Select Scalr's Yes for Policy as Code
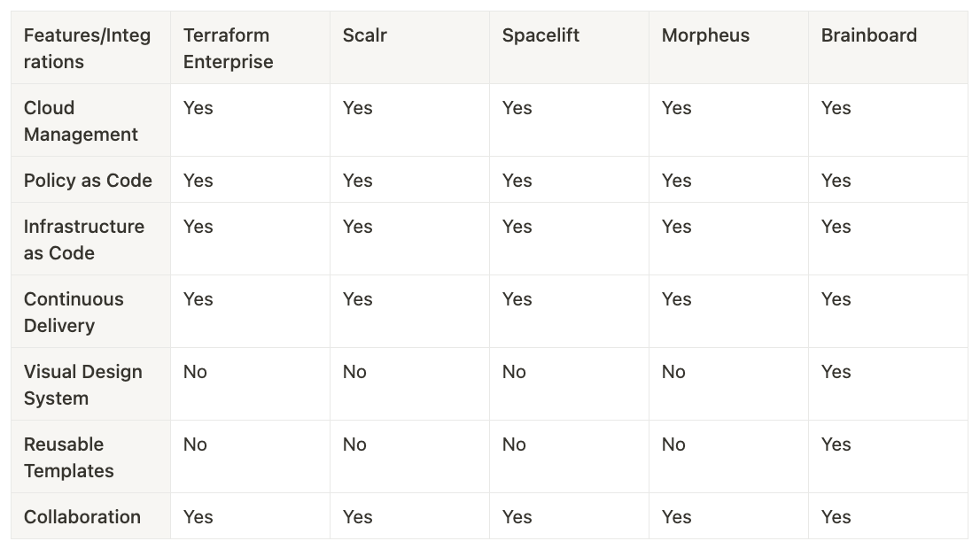Image resolution: width=980 pixels, height=549 pixels. (357, 181)
